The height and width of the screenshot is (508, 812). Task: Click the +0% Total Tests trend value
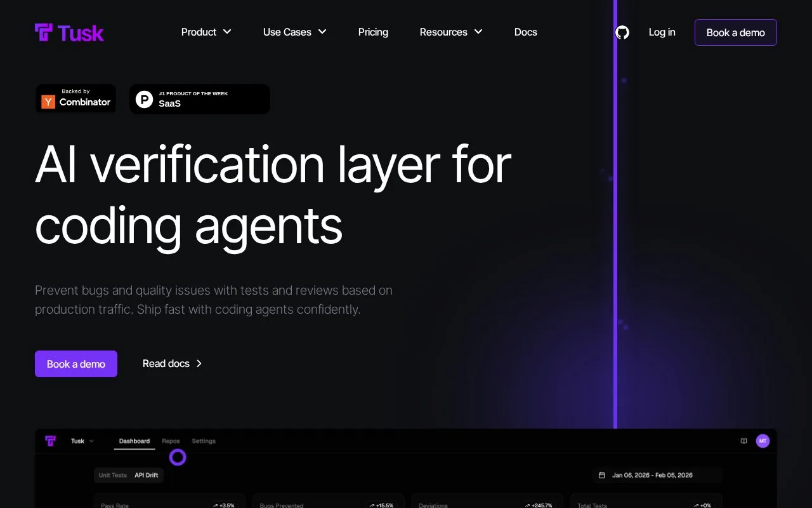[702, 505]
